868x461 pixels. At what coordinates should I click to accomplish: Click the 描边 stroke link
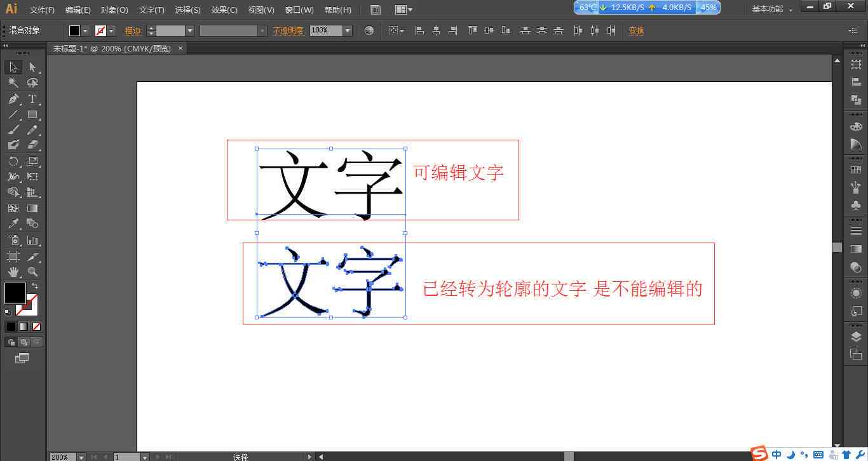point(133,30)
